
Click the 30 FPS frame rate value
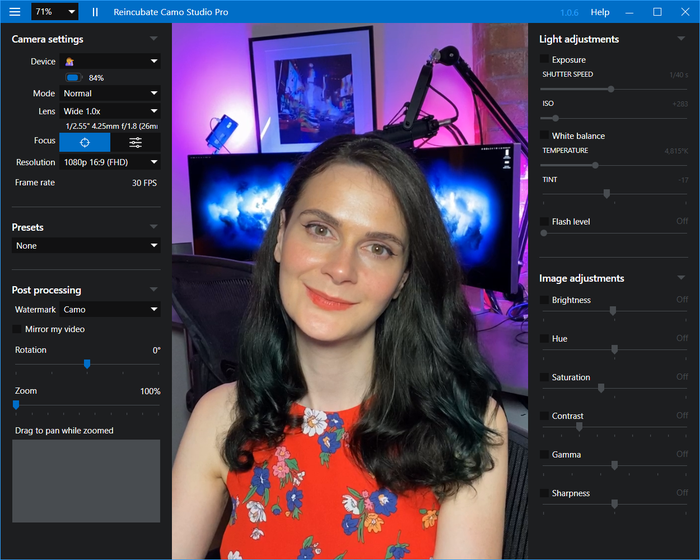pos(144,183)
